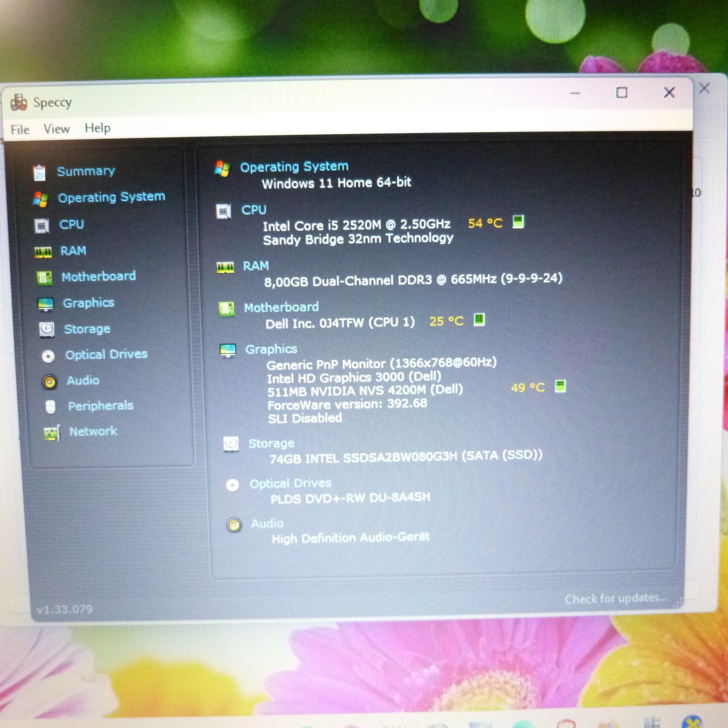The width and height of the screenshot is (728, 728).
Task: Click the CPU chip icon in summary pane
Action: 223,212
